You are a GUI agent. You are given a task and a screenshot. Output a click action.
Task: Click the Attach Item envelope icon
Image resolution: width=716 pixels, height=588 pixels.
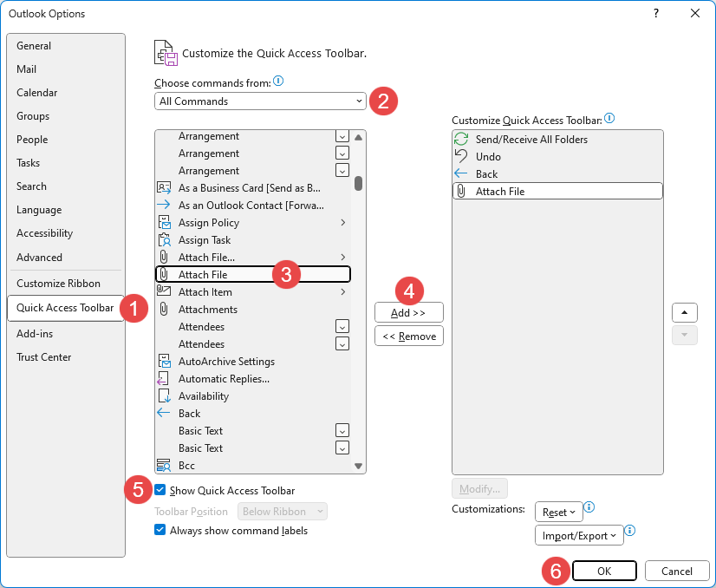click(164, 291)
